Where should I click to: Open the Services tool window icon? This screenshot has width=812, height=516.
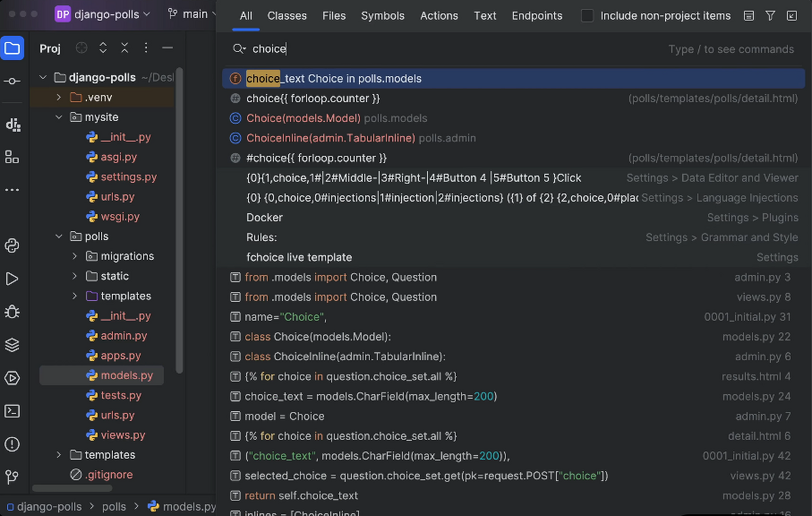tap(12, 378)
